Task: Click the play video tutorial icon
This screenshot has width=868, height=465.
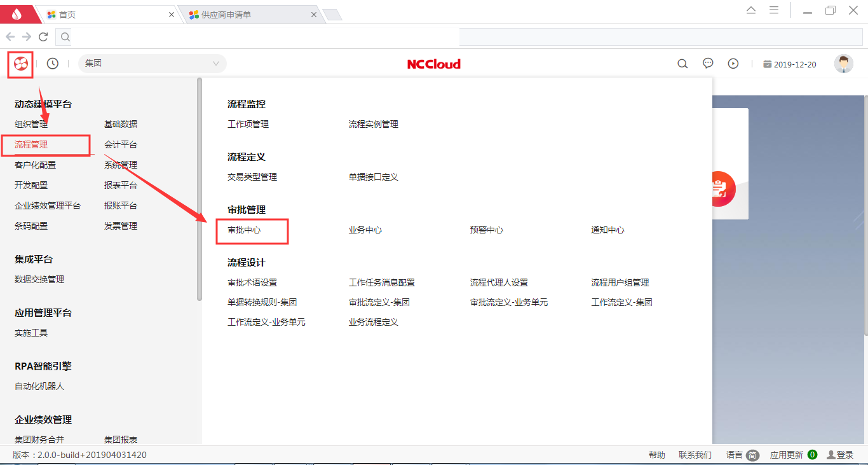Action: pyautogui.click(x=733, y=64)
